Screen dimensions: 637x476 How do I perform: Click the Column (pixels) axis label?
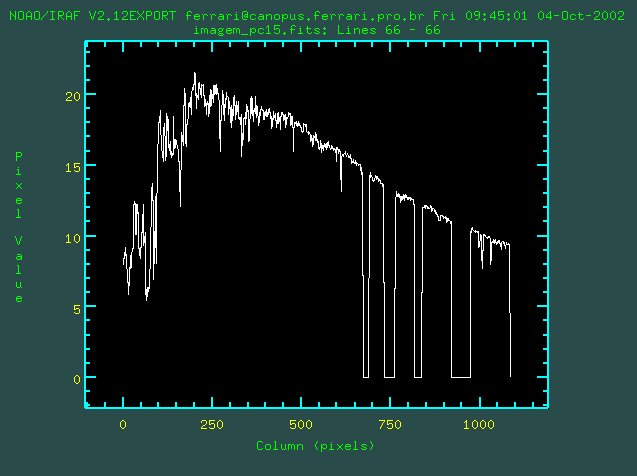315,446
